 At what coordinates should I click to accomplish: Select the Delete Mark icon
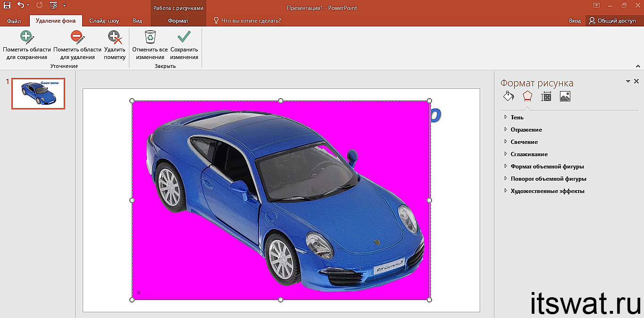click(x=115, y=37)
